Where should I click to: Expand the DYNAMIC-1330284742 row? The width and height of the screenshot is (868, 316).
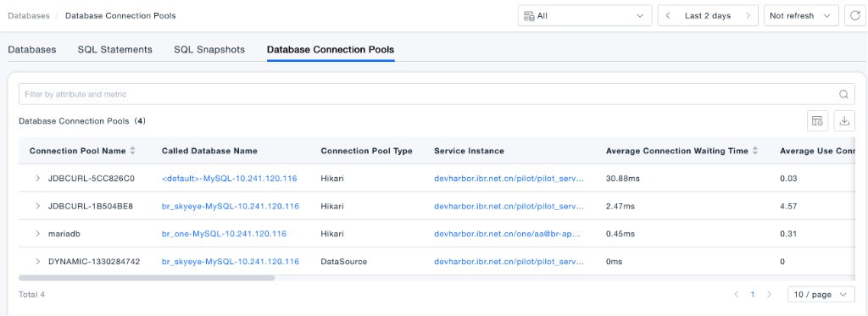pos(37,261)
